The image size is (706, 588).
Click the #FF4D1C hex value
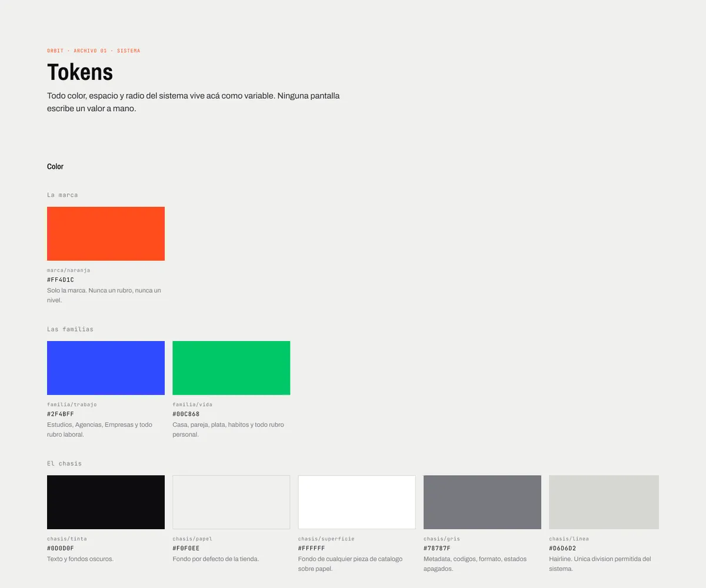(61, 280)
